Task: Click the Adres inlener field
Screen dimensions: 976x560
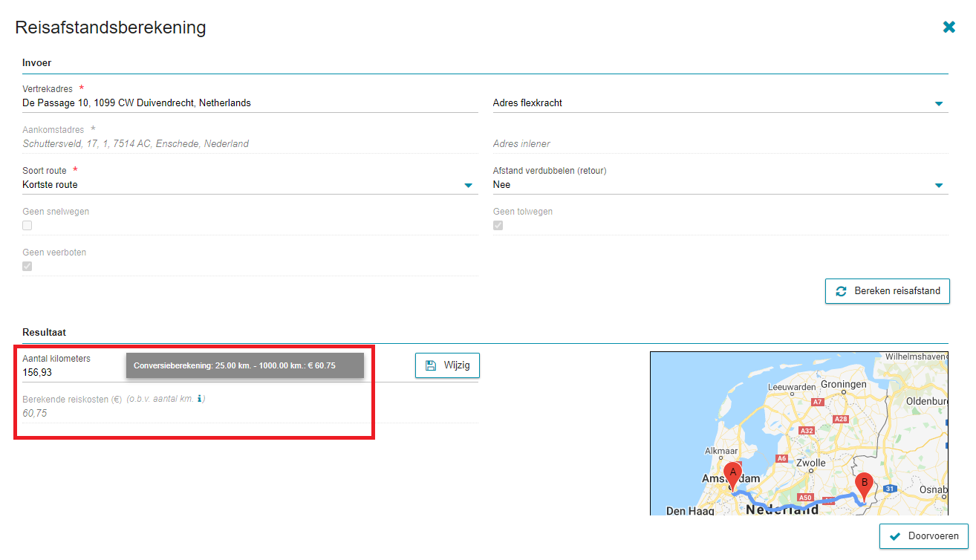Action: [x=720, y=144]
